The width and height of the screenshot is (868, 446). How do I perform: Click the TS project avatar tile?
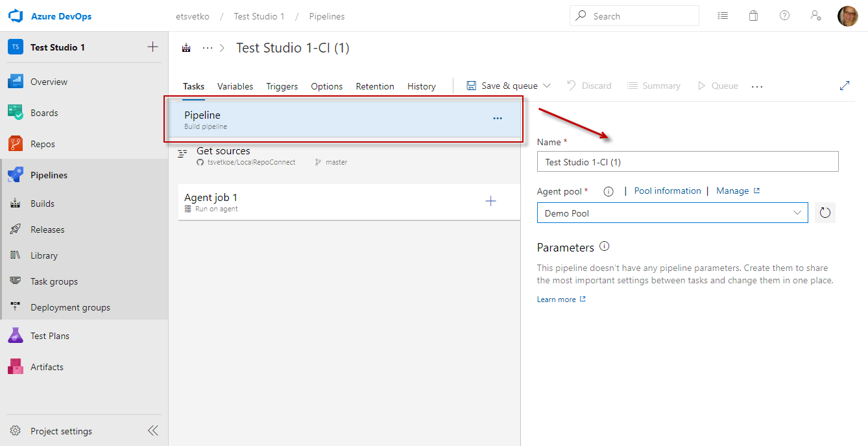16,47
